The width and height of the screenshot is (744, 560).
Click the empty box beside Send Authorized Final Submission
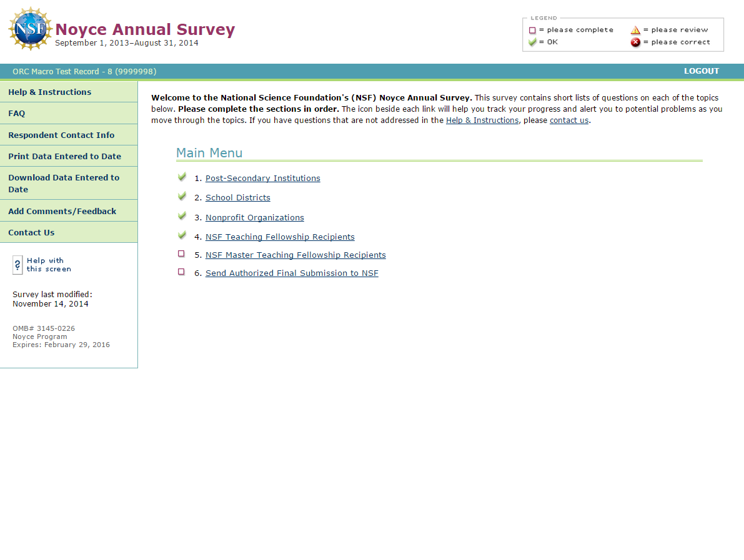pyautogui.click(x=181, y=272)
